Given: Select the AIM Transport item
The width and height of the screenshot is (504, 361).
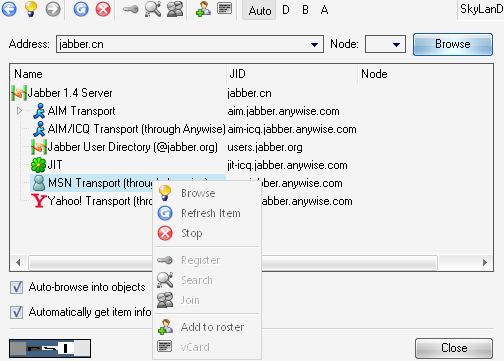Looking at the screenshot, I should 81,111.
